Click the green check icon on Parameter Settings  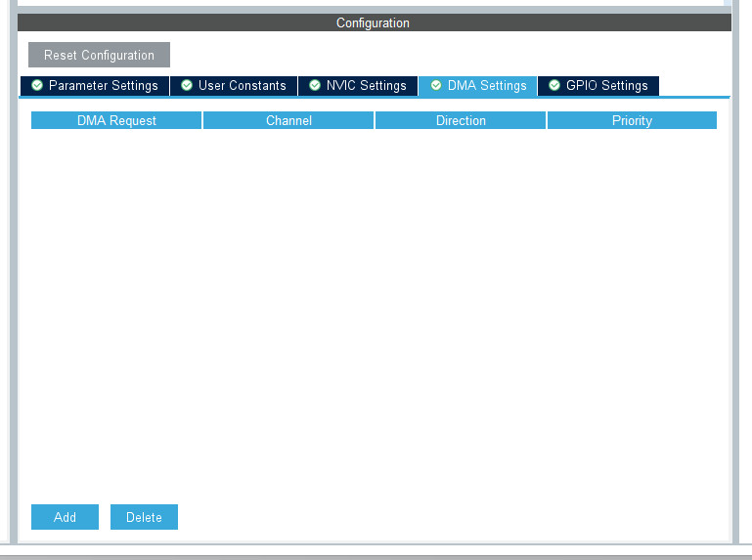37,86
